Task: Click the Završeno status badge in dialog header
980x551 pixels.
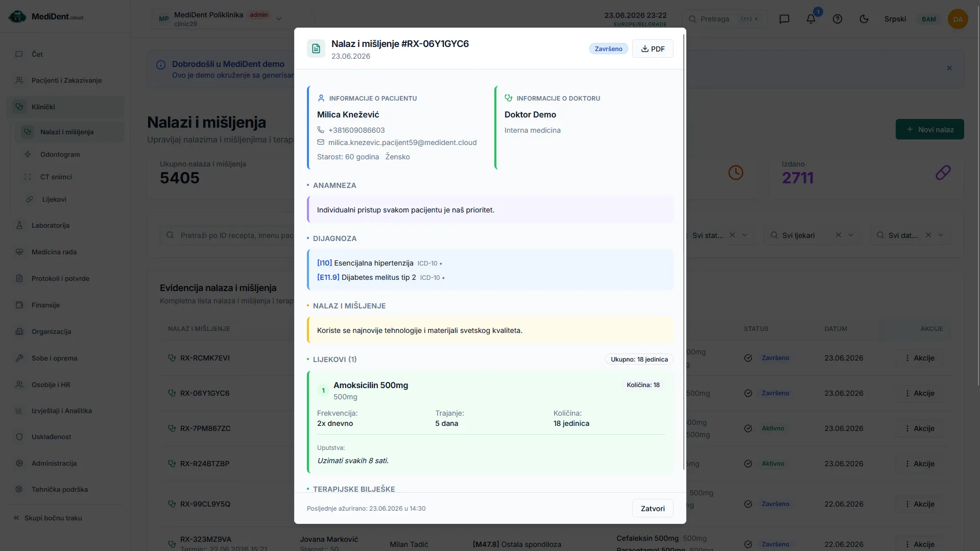Action: [608, 49]
